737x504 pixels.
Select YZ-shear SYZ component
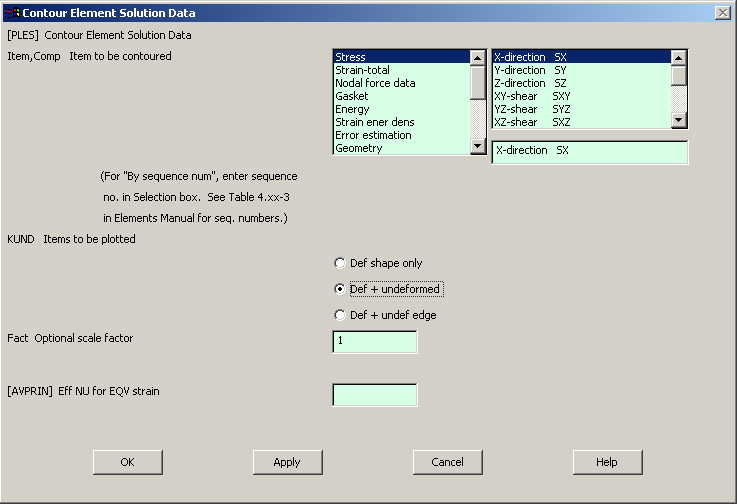pos(581,109)
